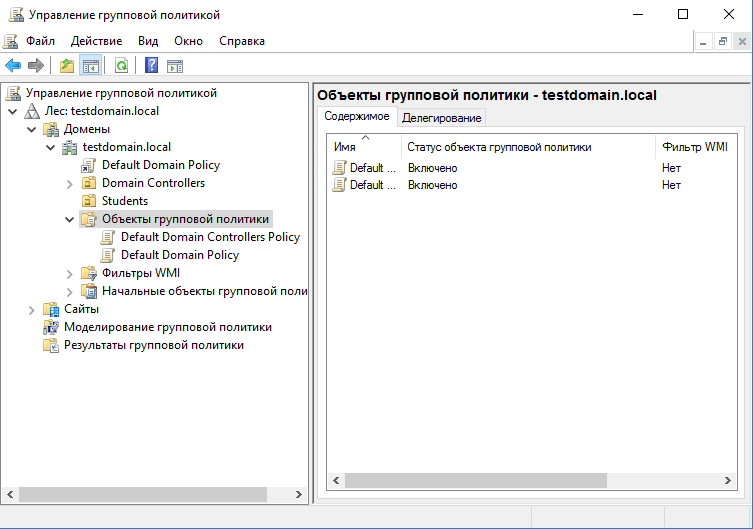Open the Действие menu
Image resolution: width=753 pixels, height=529 pixels.
click(96, 41)
